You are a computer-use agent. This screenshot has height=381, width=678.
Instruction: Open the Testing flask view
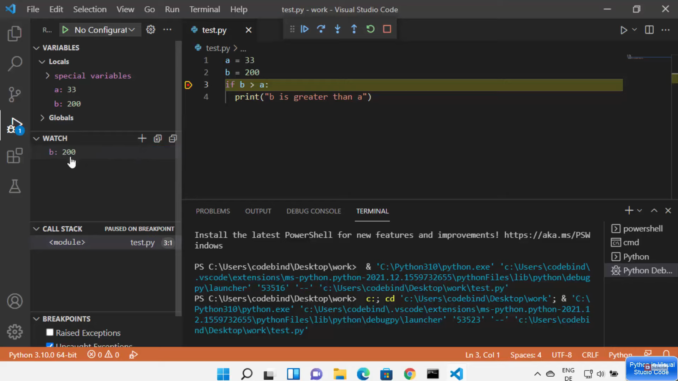[x=15, y=186]
